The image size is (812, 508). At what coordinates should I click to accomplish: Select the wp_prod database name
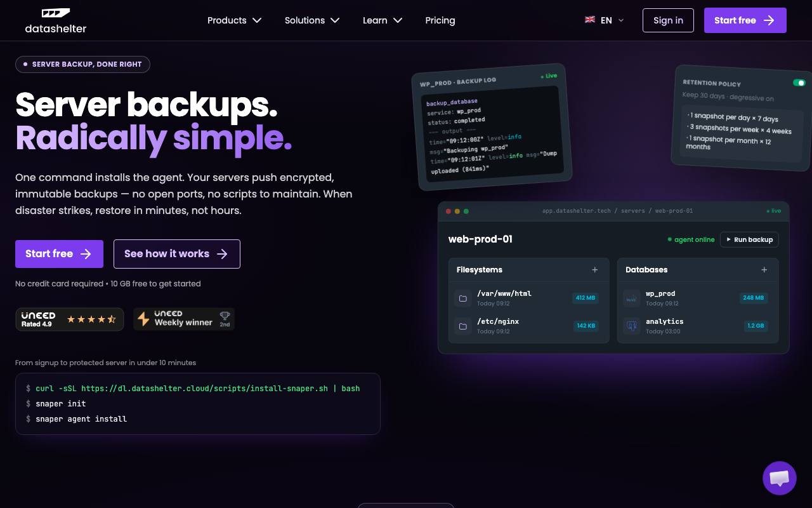click(660, 293)
